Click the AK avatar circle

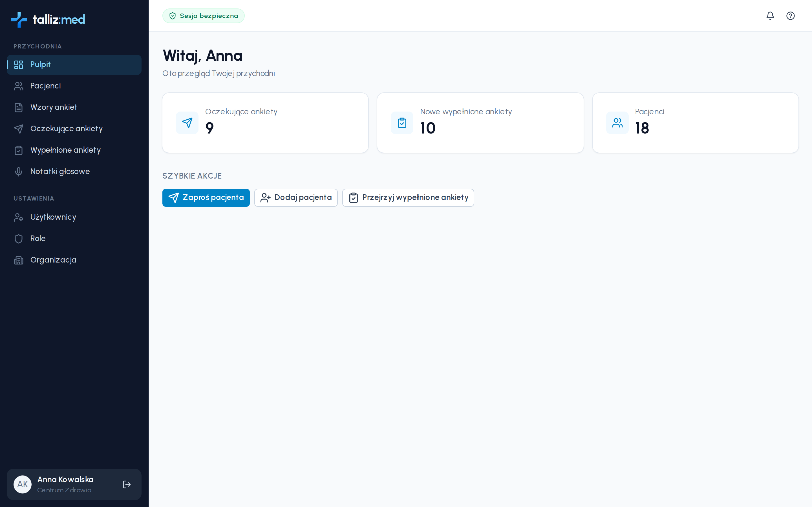pos(23,484)
